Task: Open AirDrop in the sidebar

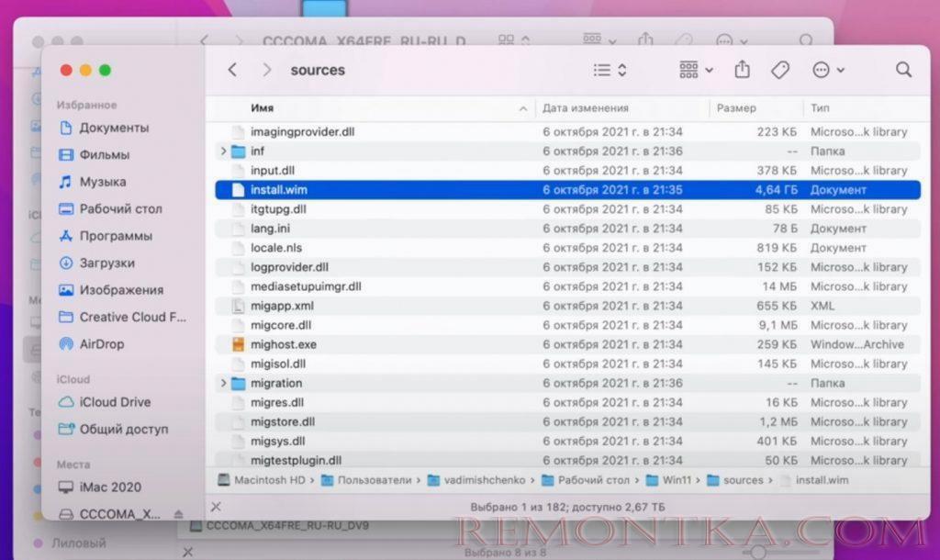Action: 91,344
